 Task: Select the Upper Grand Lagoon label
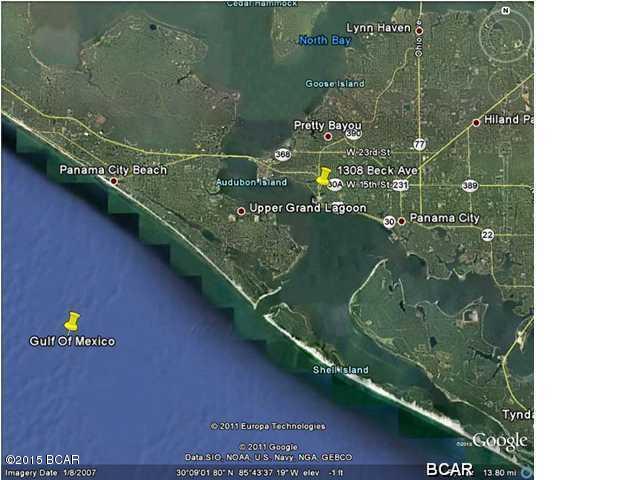click(x=308, y=208)
